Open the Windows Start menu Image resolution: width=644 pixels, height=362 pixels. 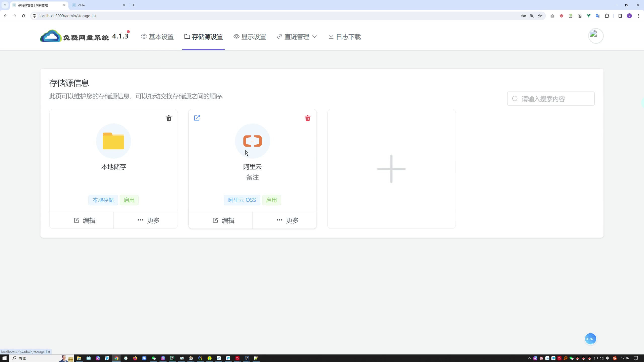click(x=4, y=358)
